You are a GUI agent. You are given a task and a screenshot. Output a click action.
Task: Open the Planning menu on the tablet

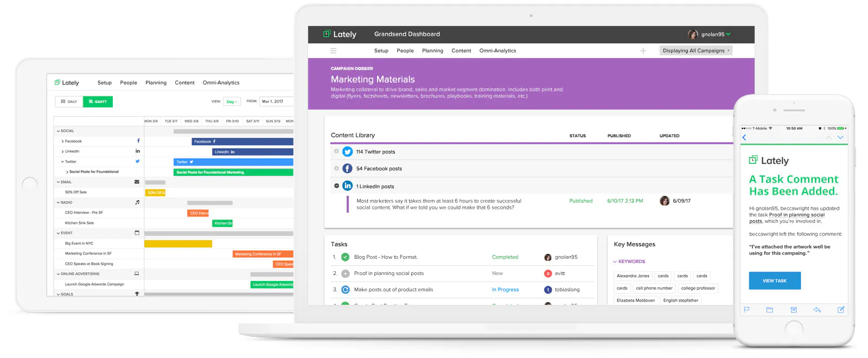pos(156,82)
